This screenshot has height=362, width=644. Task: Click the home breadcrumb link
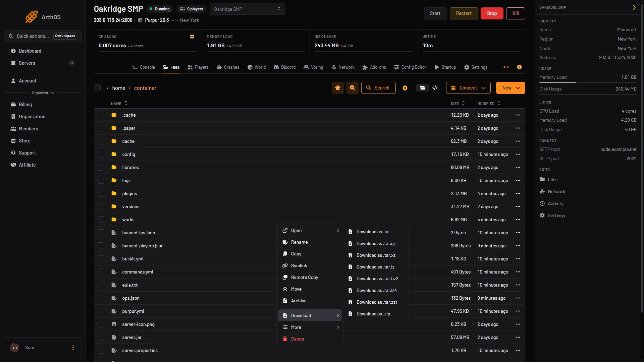click(x=118, y=88)
